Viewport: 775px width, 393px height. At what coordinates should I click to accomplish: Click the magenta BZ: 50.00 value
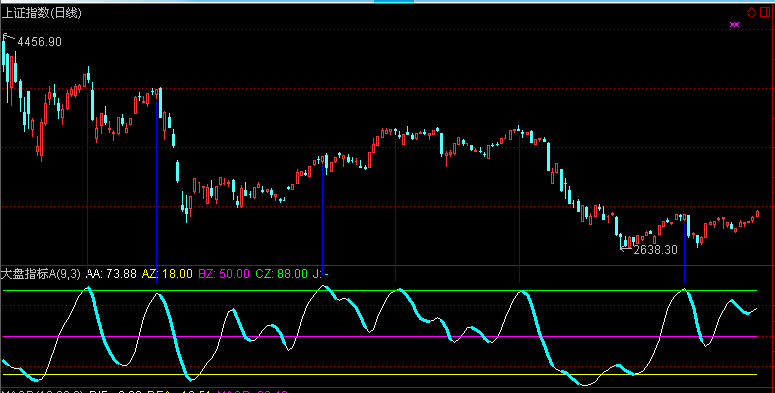tap(224, 274)
